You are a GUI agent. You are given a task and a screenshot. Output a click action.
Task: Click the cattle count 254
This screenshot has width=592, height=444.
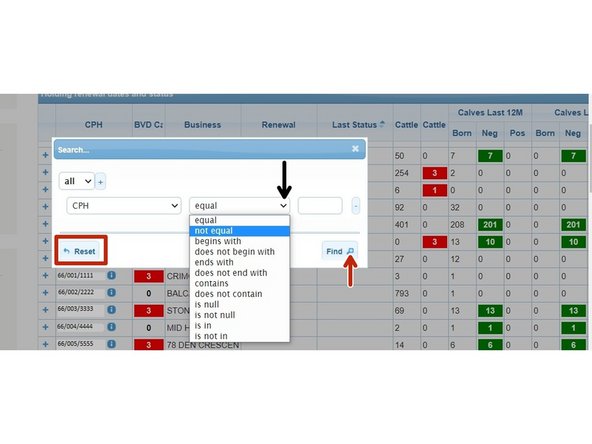402,173
